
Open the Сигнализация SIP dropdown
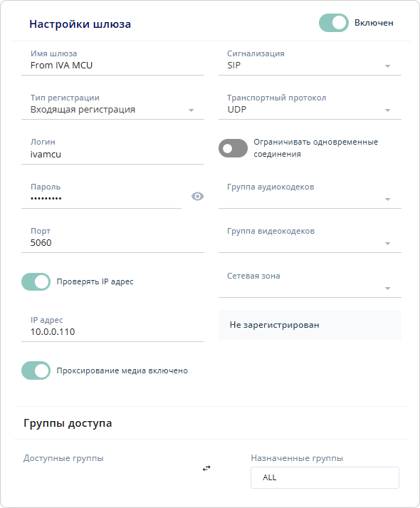[310, 61]
